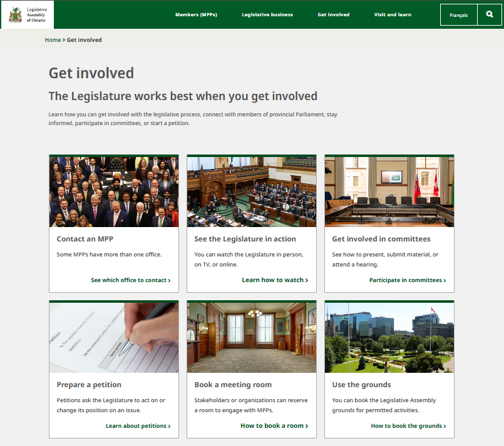
Task: Open the How to book a room link
Action: pos(274,426)
